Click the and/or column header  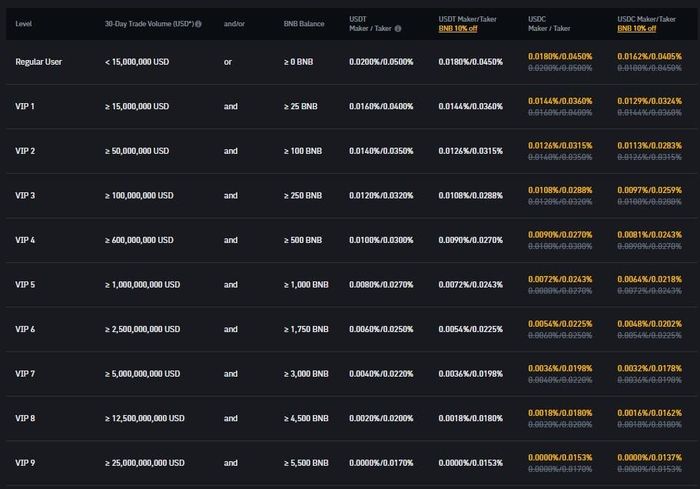[234, 24]
